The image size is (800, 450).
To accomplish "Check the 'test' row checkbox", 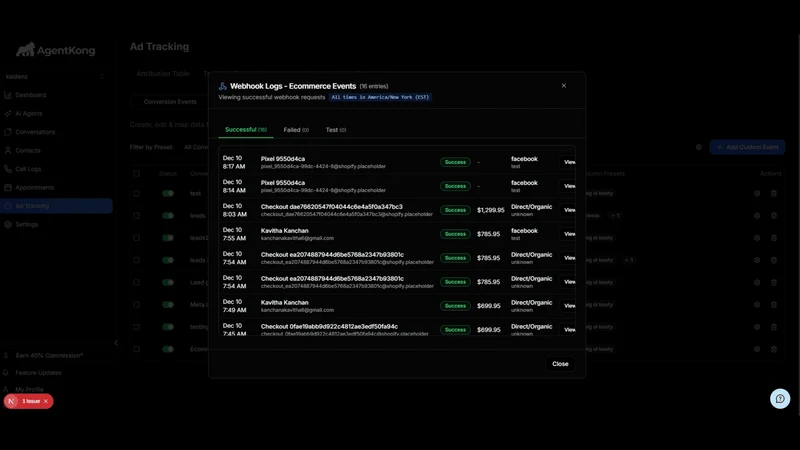I will pos(136,193).
